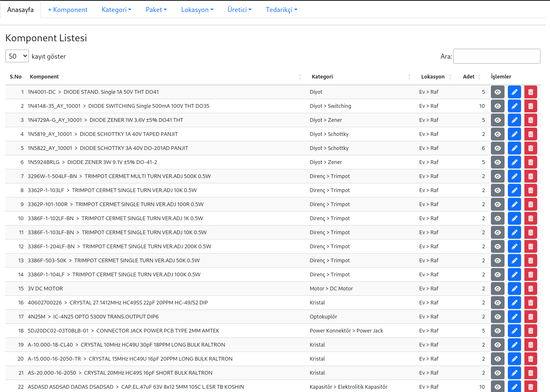The width and height of the screenshot is (550, 392).
Task: View details of 1N4001-DC diode
Action: [498, 92]
